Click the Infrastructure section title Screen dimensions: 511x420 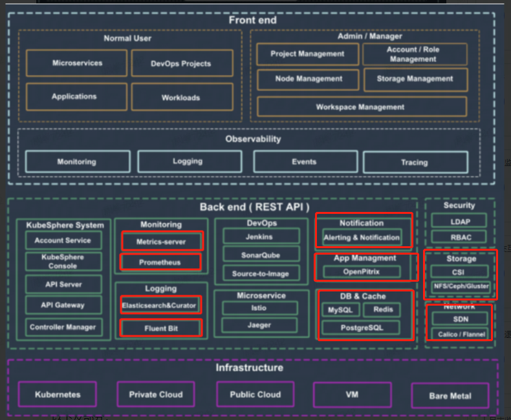tap(250, 368)
